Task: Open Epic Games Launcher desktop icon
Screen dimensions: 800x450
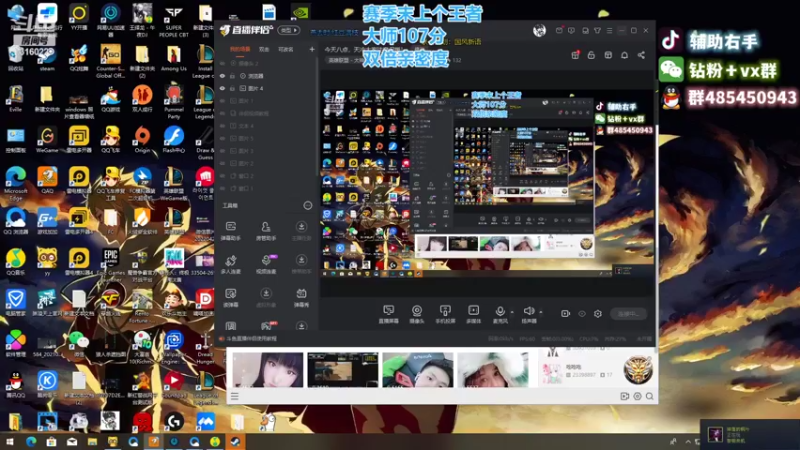Action: (x=110, y=265)
